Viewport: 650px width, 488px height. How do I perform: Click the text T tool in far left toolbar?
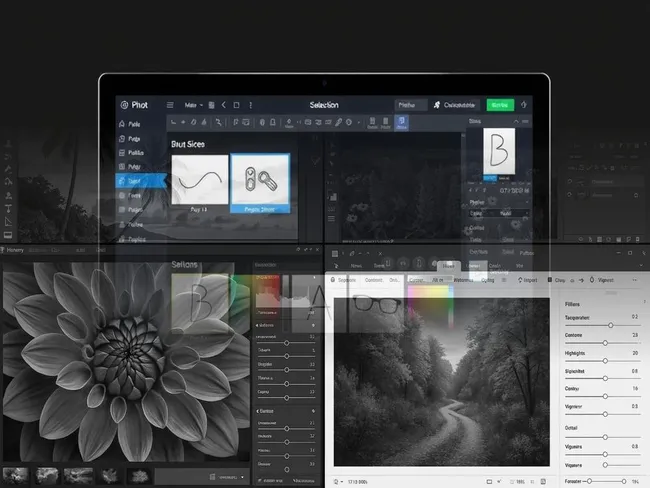(8, 209)
